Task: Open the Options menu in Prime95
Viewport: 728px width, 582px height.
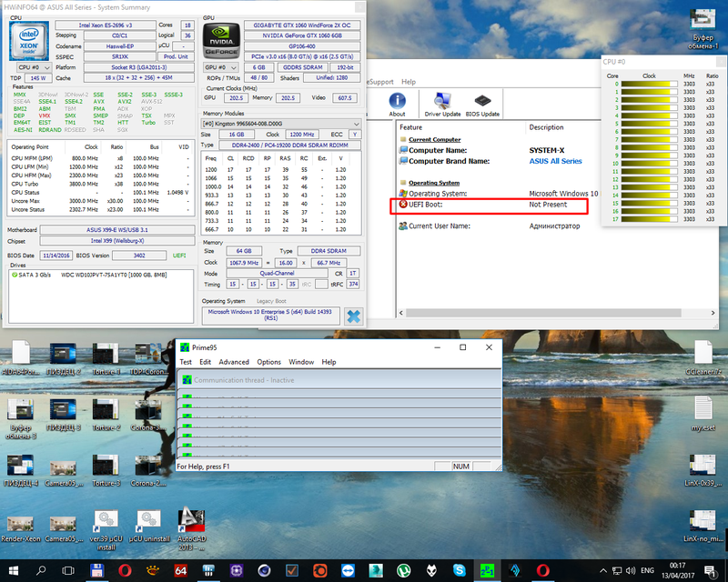Action: pyautogui.click(x=268, y=362)
